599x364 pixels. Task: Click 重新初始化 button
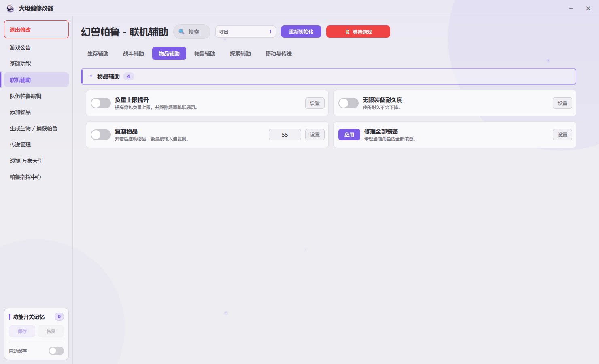coord(301,32)
